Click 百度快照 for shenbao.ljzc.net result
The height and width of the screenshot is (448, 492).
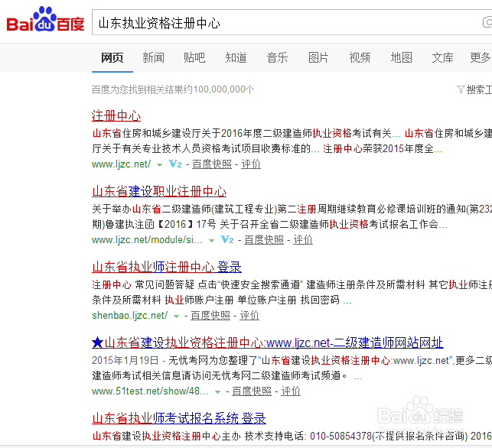click(210, 316)
